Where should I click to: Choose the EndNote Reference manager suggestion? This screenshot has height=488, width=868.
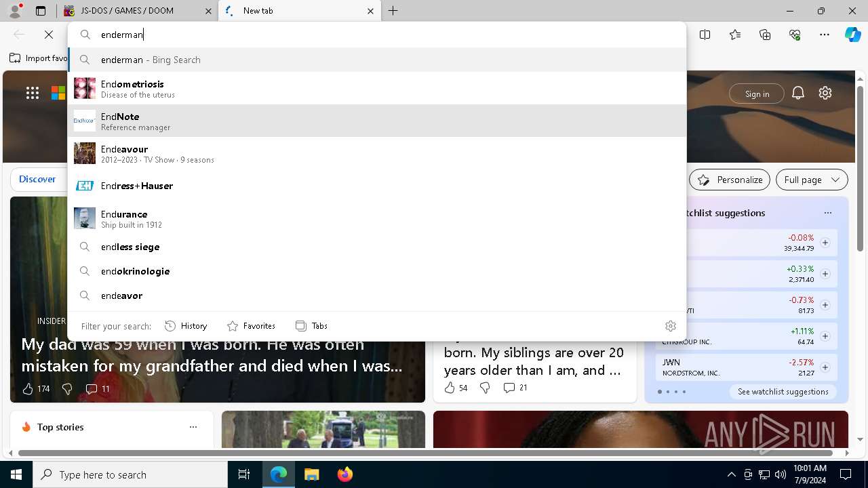coord(377,121)
